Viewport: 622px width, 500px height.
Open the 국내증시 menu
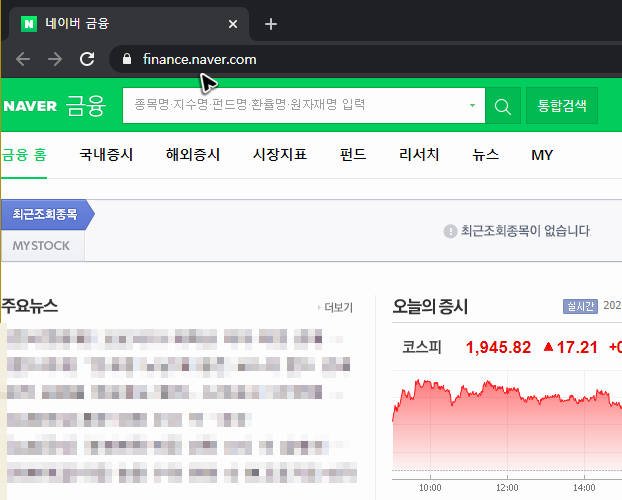(x=106, y=155)
